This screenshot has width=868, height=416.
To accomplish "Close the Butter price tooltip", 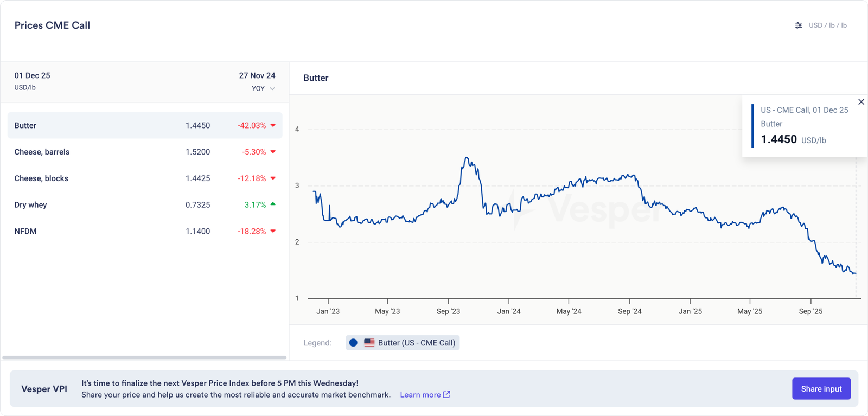I will click(861, 102).
